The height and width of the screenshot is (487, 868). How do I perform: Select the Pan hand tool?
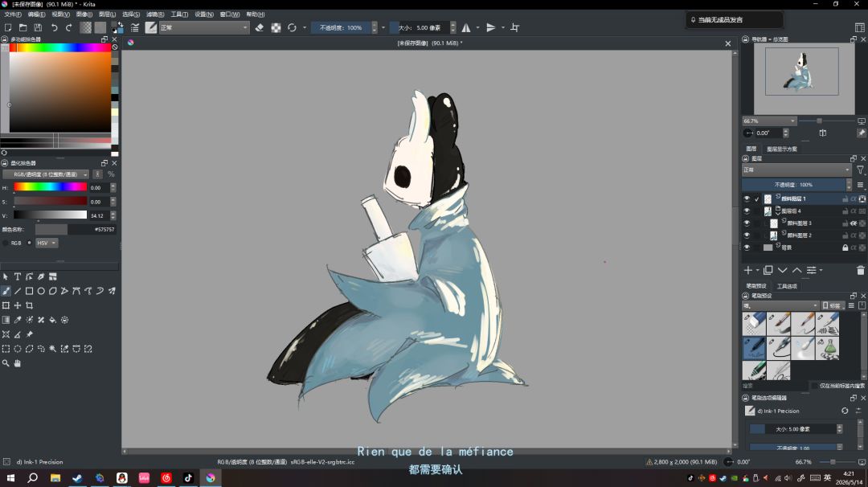pyautogui.click(x=18, y=363)
